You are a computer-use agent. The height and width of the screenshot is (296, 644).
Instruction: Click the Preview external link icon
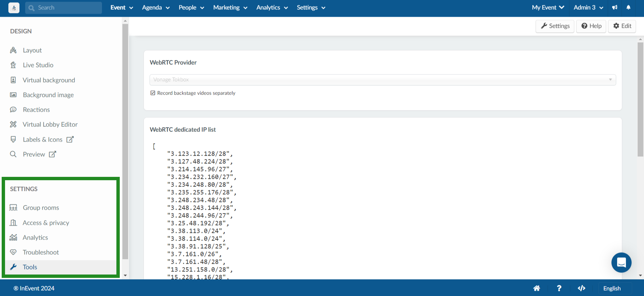pyautogui.click(x=52, y=154)
